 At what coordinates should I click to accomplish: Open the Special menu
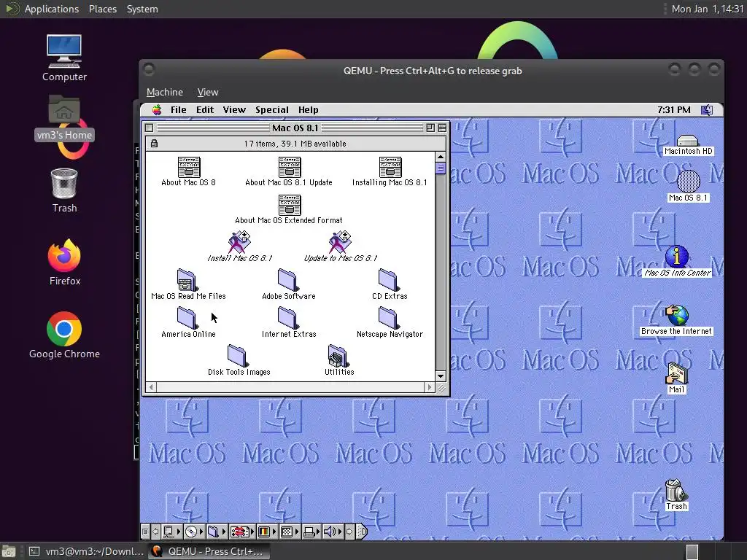tap(272, 110)
